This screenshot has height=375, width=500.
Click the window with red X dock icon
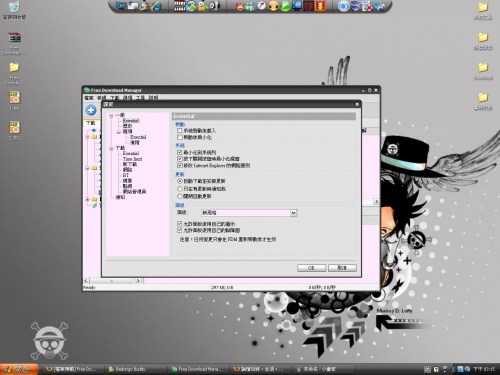click(x=367, y=6)
